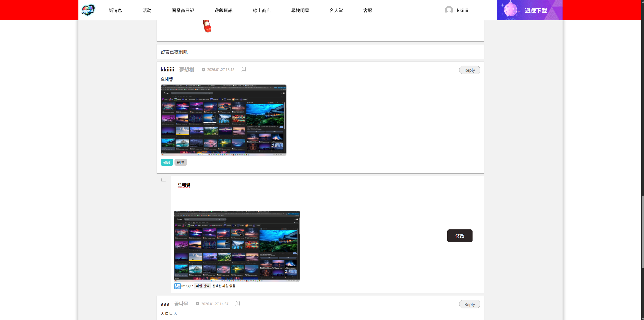Click the site logo icon

[88, 10]
